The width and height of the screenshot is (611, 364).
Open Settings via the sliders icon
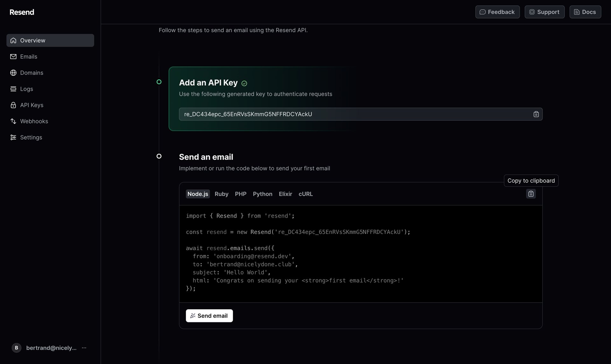point(13,137)
